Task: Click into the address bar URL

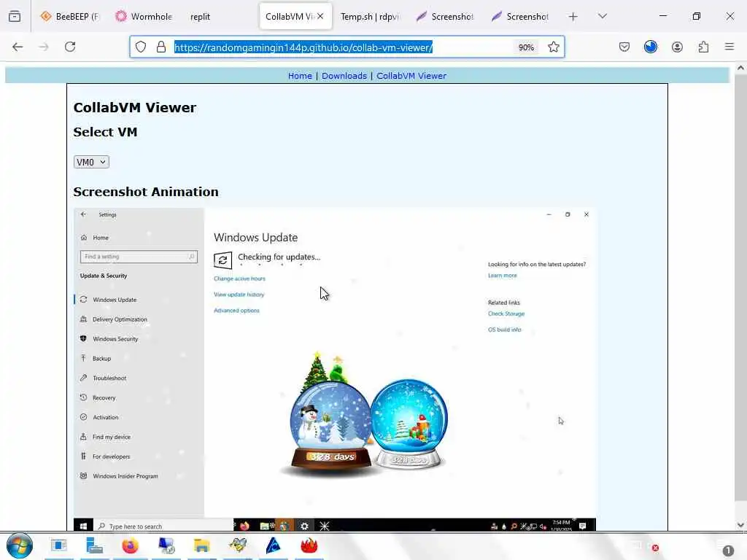Action: pos(303,47)
